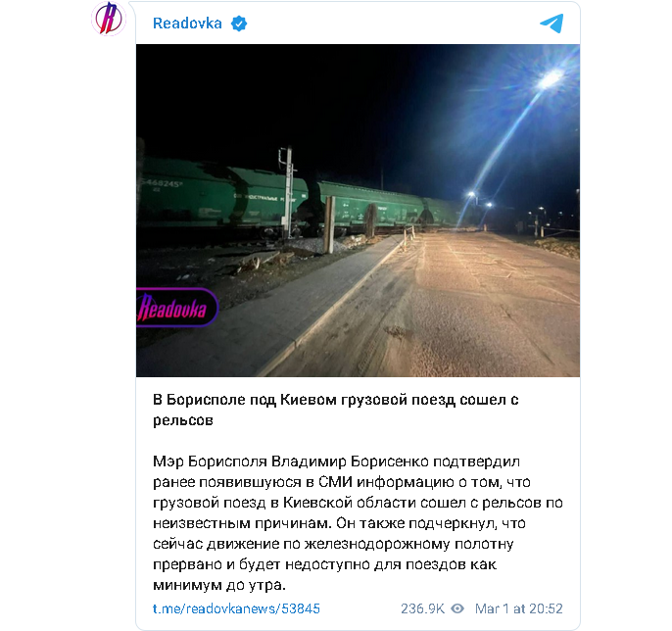
Task: Click the Mar 1 at 20:52 timestamp
Action: click(x=518, y=608)
